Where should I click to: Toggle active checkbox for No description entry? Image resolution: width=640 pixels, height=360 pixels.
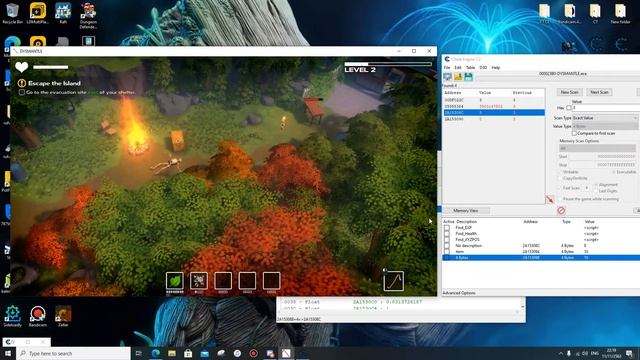coord(447,246)
